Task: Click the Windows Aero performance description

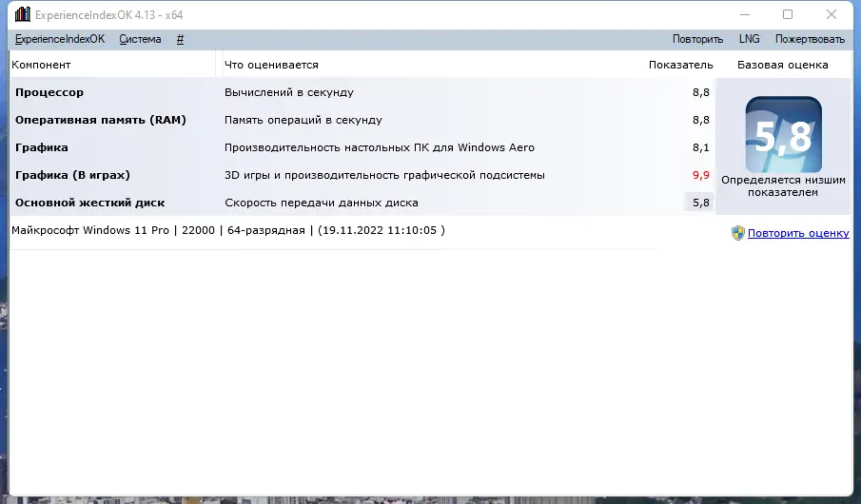Action: click(380, 147)
